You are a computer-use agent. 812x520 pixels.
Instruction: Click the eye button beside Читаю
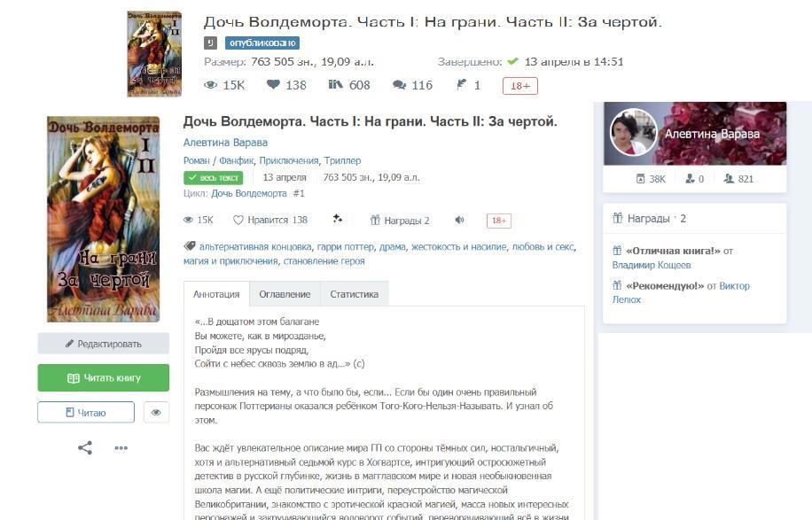[156, 413]
